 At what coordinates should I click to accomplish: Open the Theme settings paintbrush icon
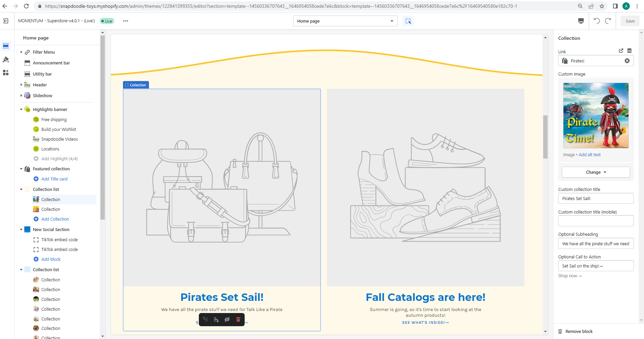[x=6, y=60]
